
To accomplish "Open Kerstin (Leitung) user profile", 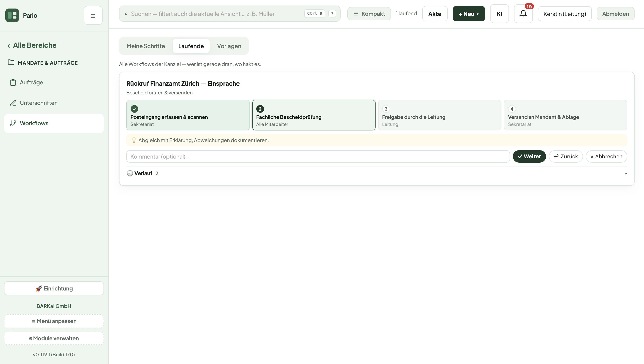I will [565, 14].
